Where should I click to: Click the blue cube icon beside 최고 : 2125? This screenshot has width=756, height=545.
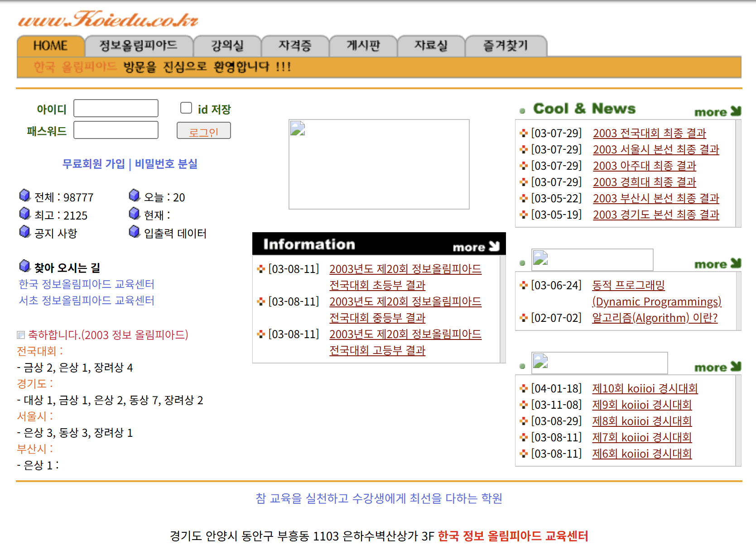click(25, 213)
